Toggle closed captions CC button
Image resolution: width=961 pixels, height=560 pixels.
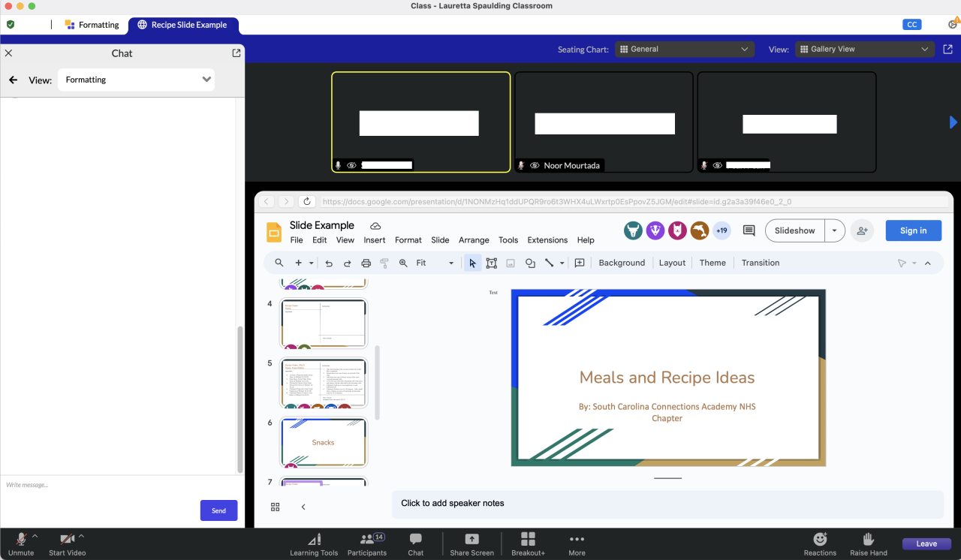[x=911, y=25]
